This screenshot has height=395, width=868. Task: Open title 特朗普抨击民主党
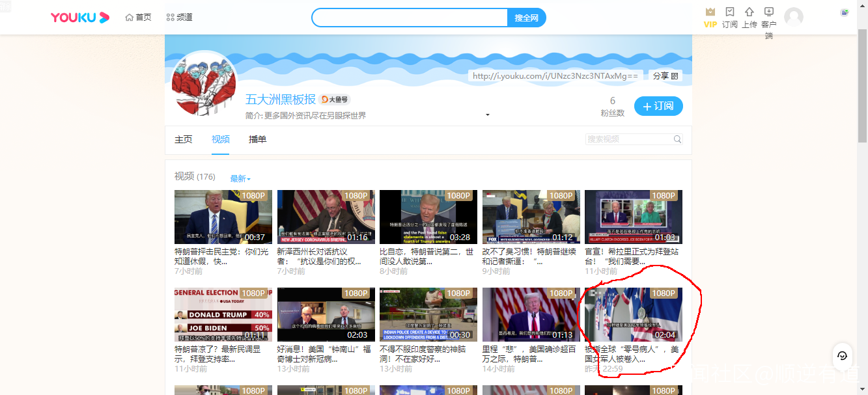click(221, 256)
